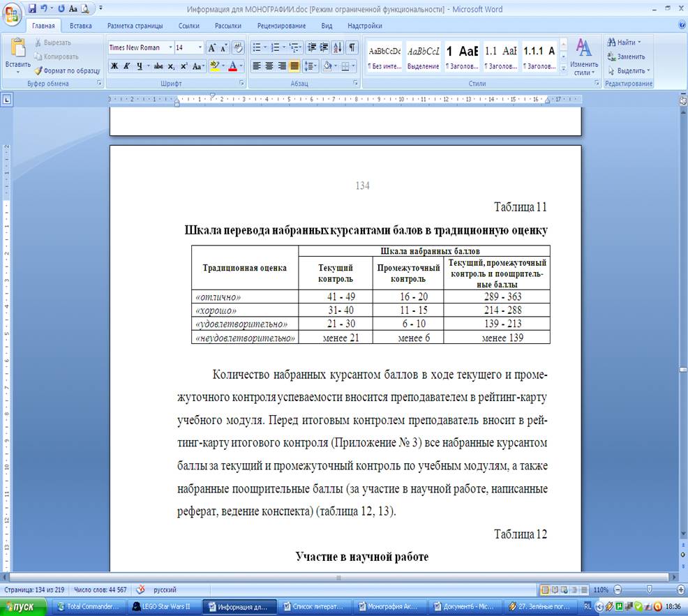The height and width of the screenshot is (616, 688).
Task: Open the Рецензирование tab
Action: pos(281,26)
